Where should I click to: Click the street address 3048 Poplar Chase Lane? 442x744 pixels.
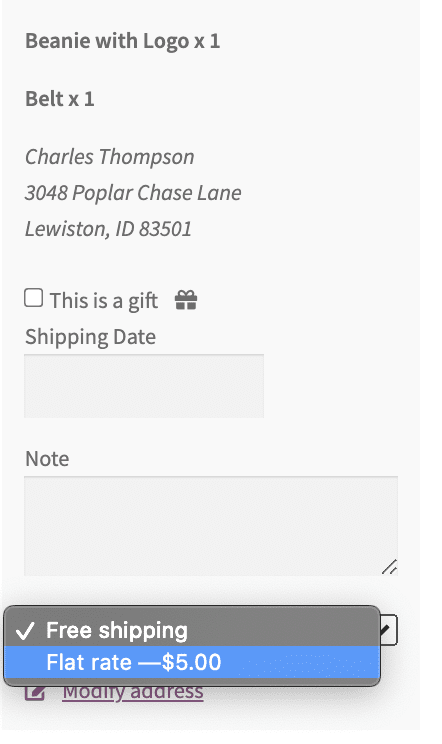coord(133,193)
